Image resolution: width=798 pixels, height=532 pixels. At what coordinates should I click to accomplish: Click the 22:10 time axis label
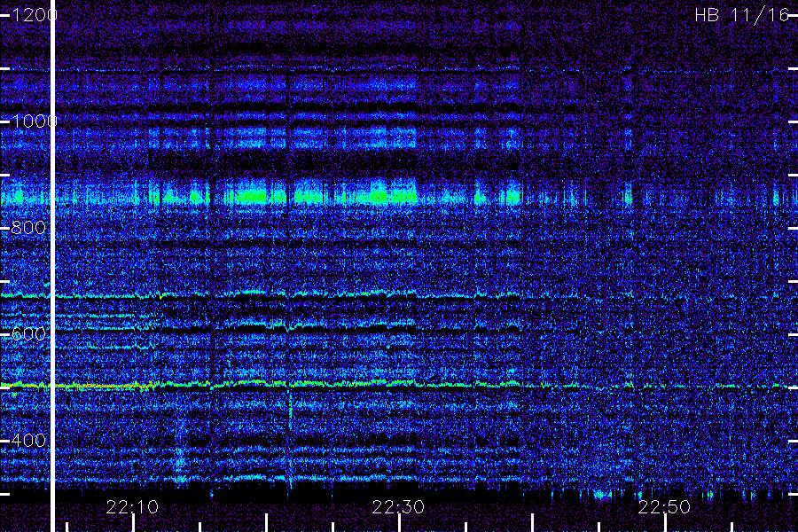pos(132,507)
